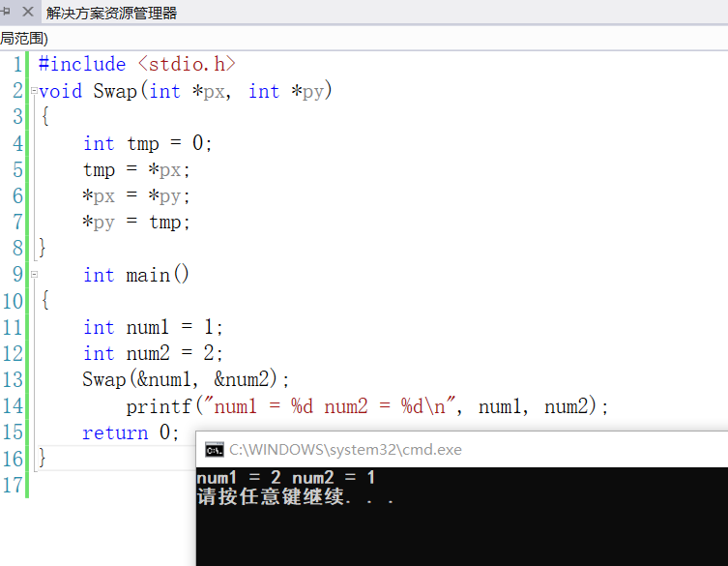This screenshot has height=566, width=728.
Task: Click the '*px = *py;' statement
Action: pos(136,195)
